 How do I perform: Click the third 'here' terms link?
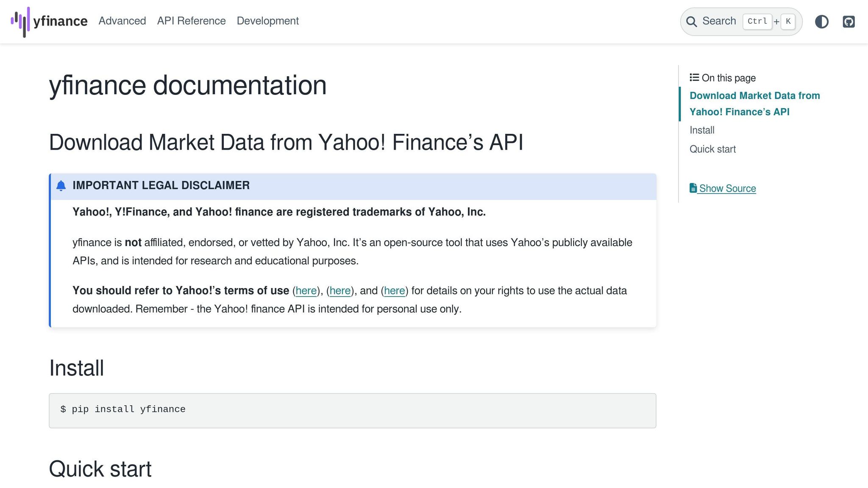click(x=394, y=291)
